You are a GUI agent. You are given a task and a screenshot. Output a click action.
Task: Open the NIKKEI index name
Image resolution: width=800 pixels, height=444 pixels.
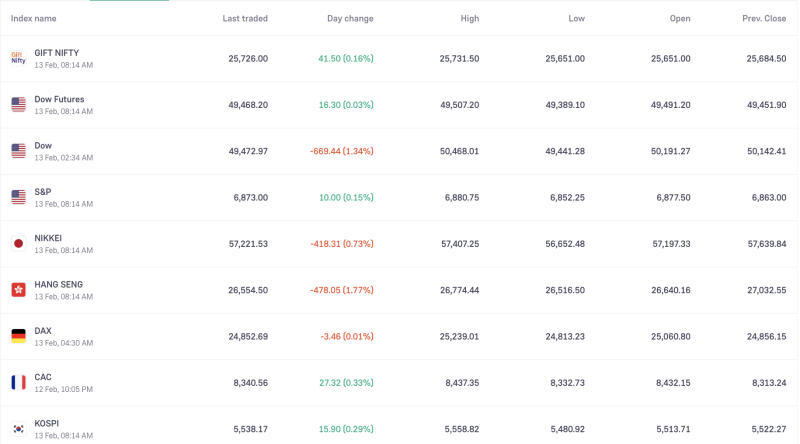coord(48,238)
